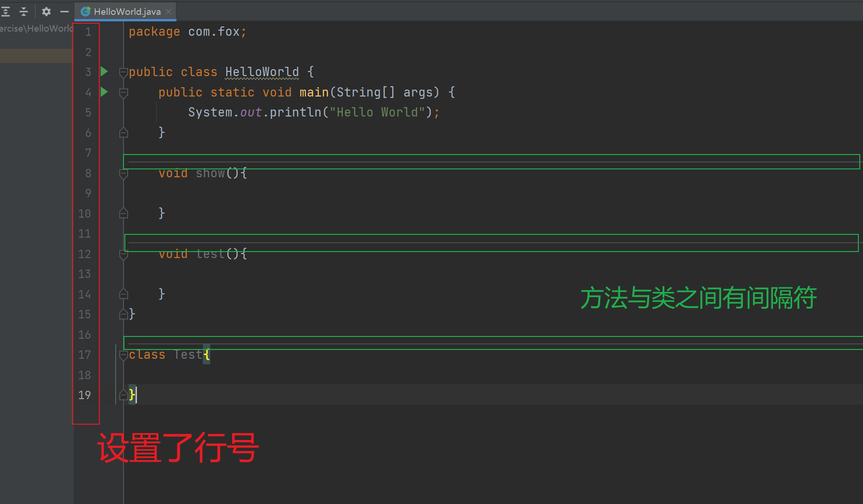Click the static keyword on line 4
863x504 pixels.
click(232, 92)
